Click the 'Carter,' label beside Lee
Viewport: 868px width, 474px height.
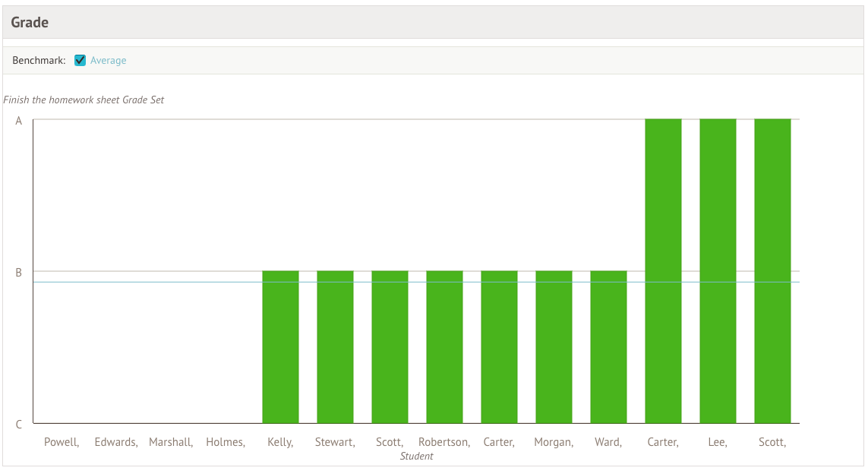tap(663, 442)
